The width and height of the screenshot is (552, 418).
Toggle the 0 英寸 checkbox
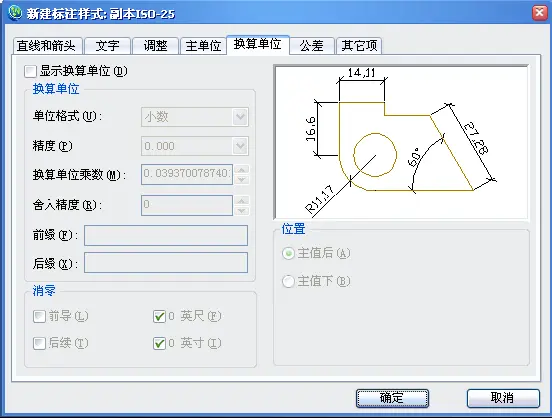tap(159, 343)
